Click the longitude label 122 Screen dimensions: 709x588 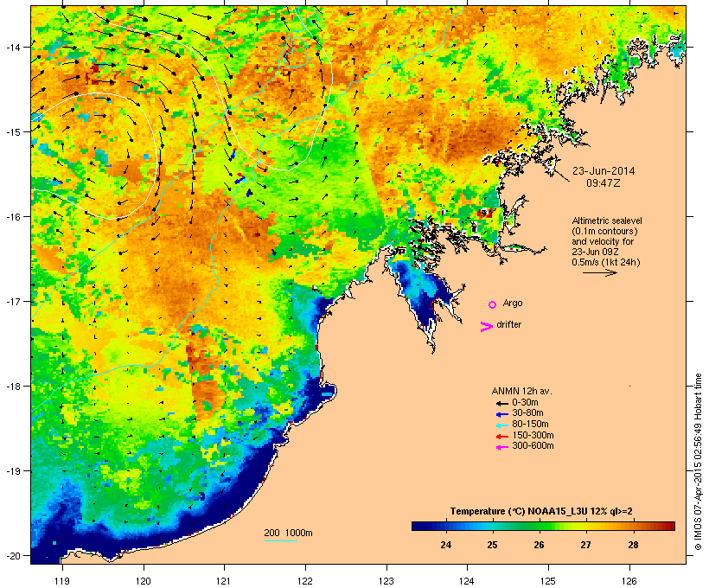(x=305, y=581)
